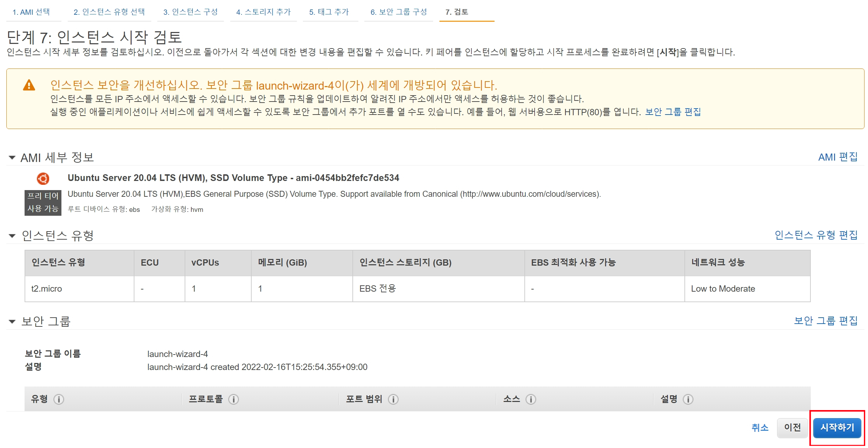Collapse the 보안 그룹 section

[x=12, y=322]
